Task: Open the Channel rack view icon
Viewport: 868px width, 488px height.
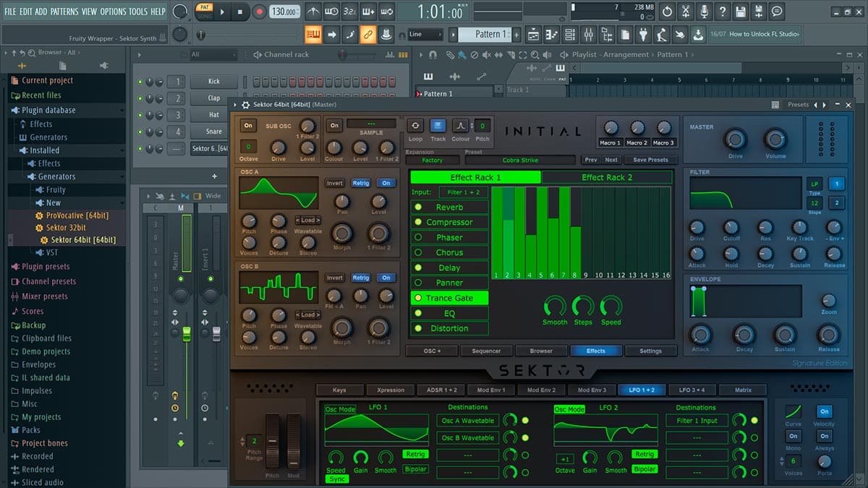Action: 570,35
